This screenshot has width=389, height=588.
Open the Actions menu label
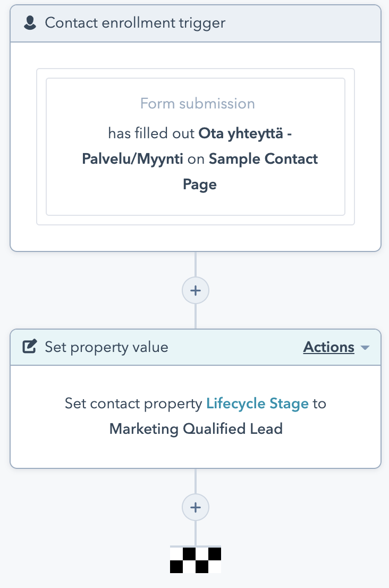point(328,347)
